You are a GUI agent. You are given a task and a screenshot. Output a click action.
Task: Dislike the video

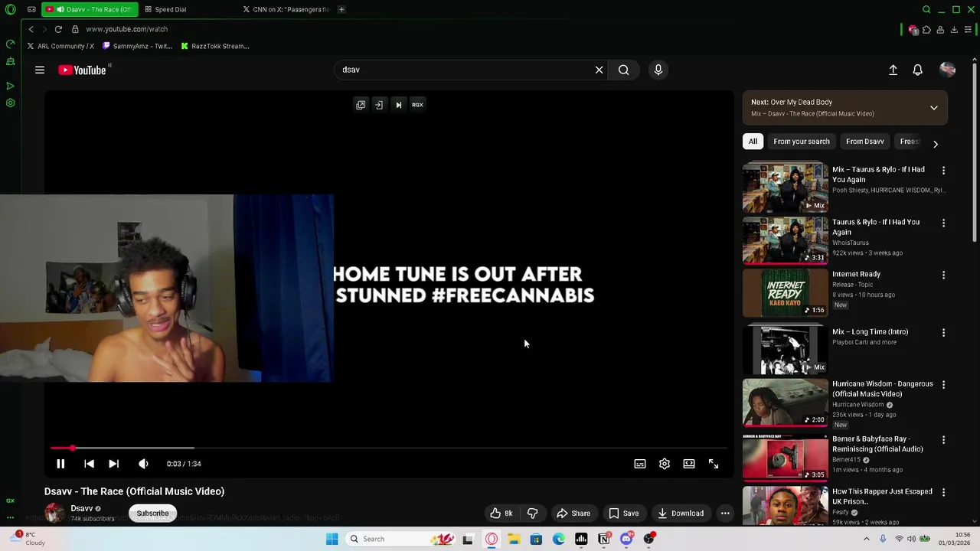tap(533, 514)
